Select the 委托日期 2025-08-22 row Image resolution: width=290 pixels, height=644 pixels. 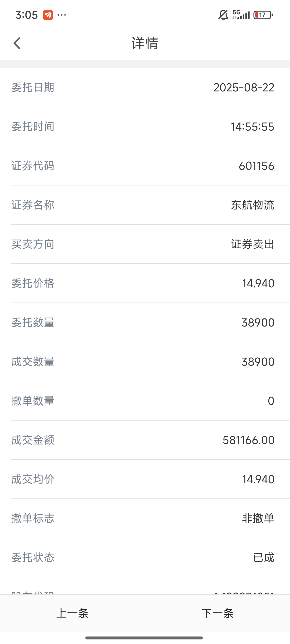[x=145, y=87]
